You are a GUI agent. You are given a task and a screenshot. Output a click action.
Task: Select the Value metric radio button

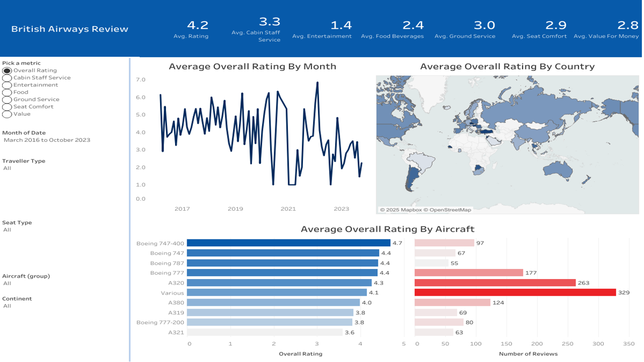[x=7, y=114]
